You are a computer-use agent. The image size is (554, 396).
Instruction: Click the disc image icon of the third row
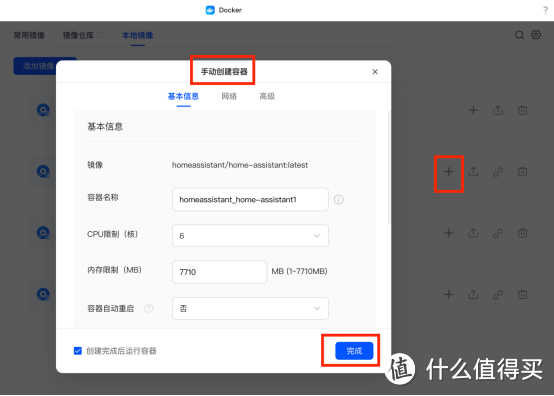pos(43,233)
